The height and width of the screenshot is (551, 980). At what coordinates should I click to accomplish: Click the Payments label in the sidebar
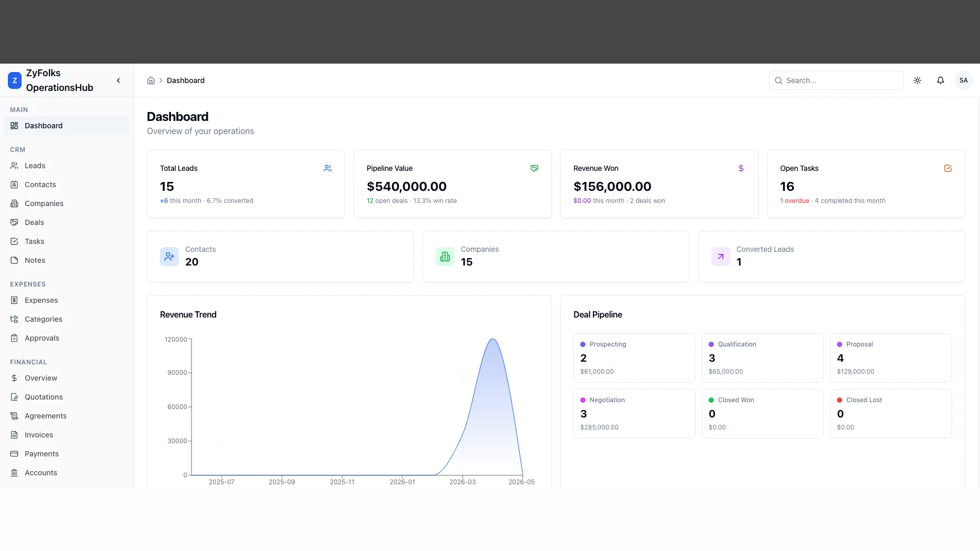click(x=42, y=454)
